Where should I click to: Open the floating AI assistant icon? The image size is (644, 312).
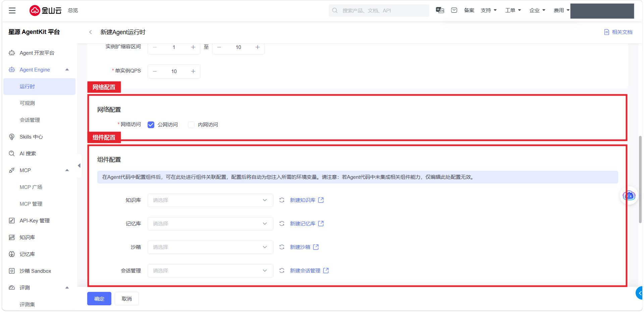coord(629,196)
